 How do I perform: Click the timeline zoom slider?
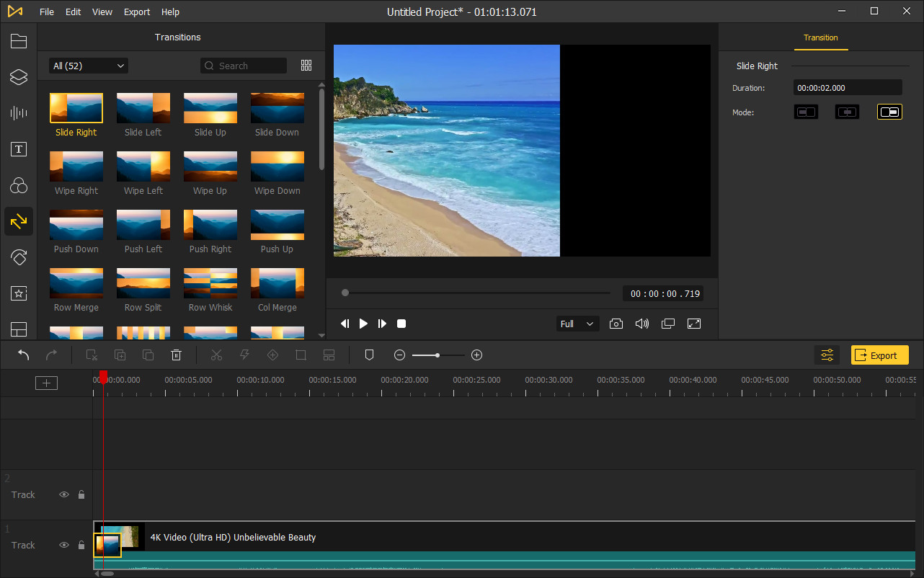point(437,355)
